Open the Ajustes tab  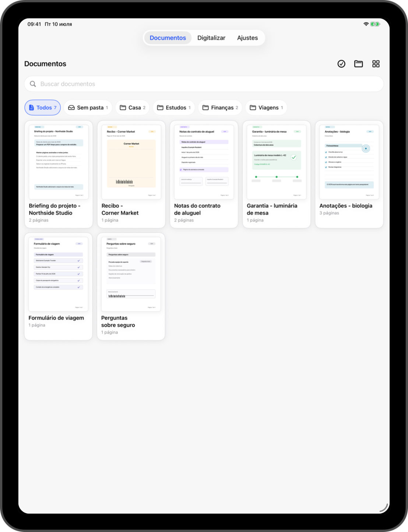click(x=247, y=38)
